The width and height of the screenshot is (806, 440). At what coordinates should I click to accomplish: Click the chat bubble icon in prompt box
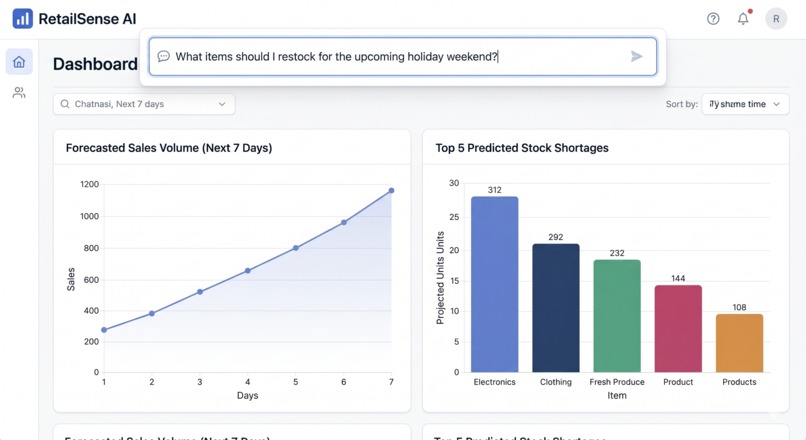click(163, 57)
